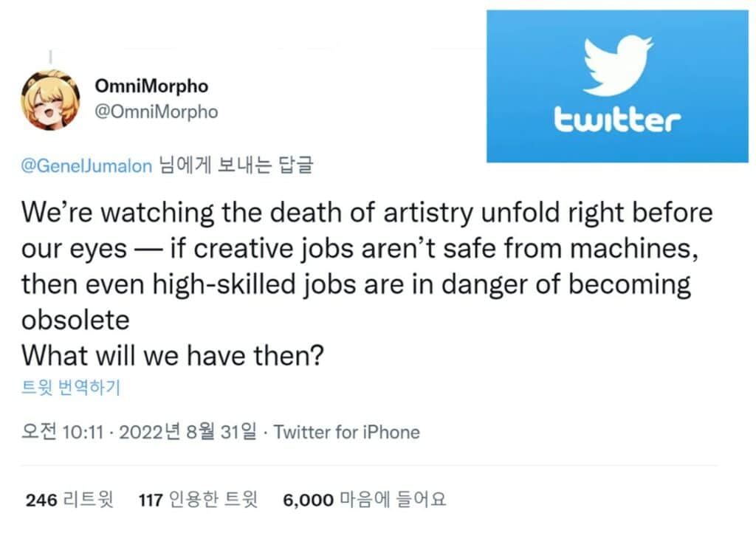Click OmniMorpho's anime profile avatar
This screenshot has width=756, height=542.
click(x=51, y=99)
